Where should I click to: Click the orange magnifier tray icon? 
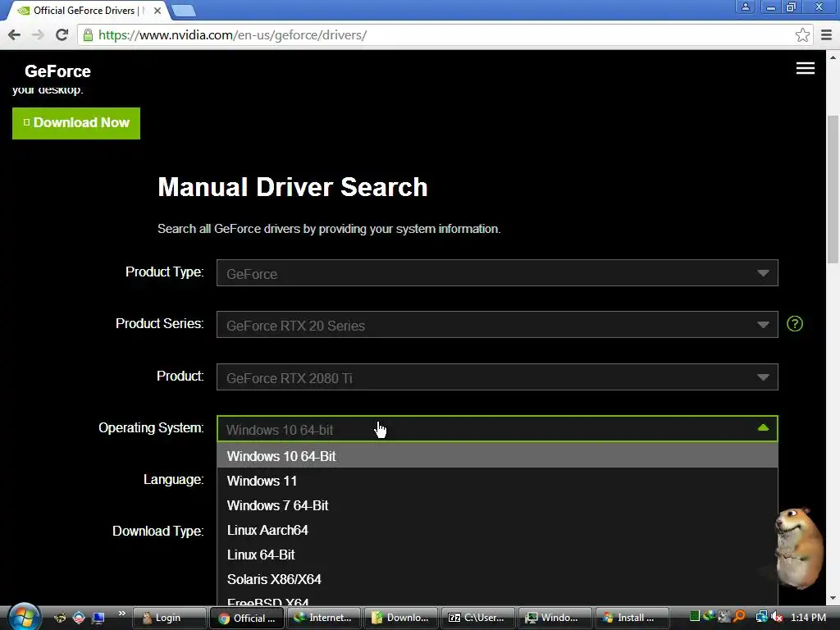(739, 617)
